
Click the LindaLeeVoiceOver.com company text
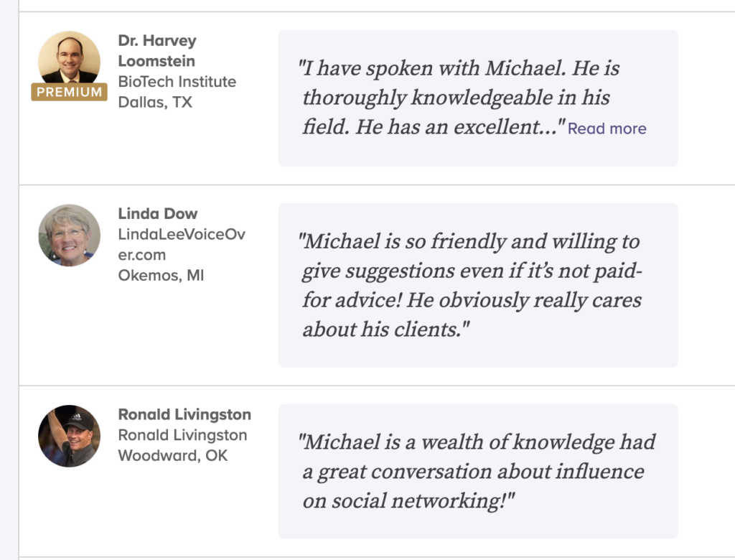[181, 244]
